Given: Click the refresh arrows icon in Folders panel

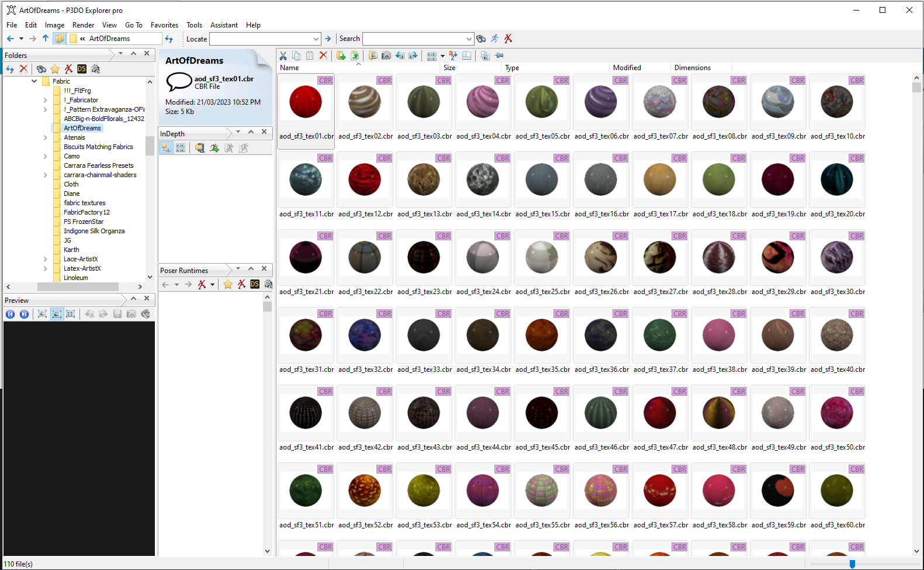Looking at the screenshot, I should pyautogui.click(x=10, y=69).
